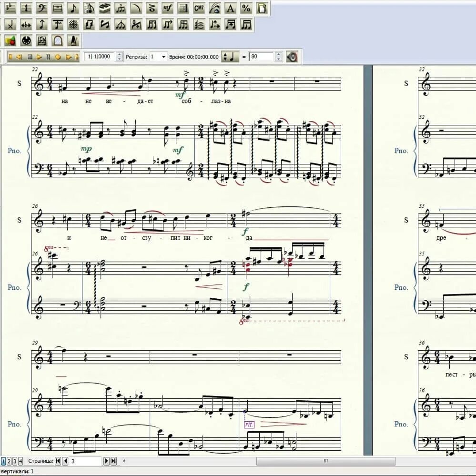
Task: Click the tempo value spinner arrows
Action: (278, 57)
